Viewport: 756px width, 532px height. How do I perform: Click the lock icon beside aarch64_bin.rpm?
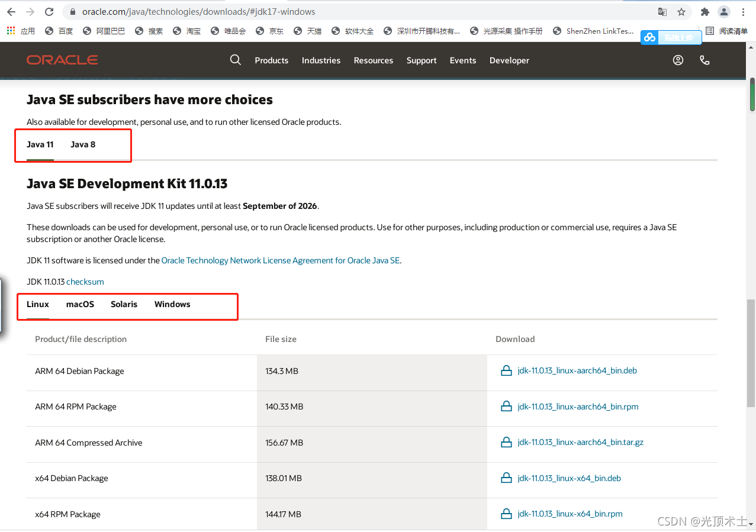pyautogui.click(x=506, y=407)
